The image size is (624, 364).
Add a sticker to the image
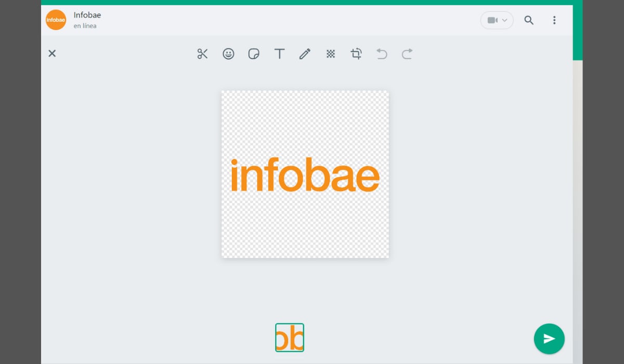pos(254,54)
